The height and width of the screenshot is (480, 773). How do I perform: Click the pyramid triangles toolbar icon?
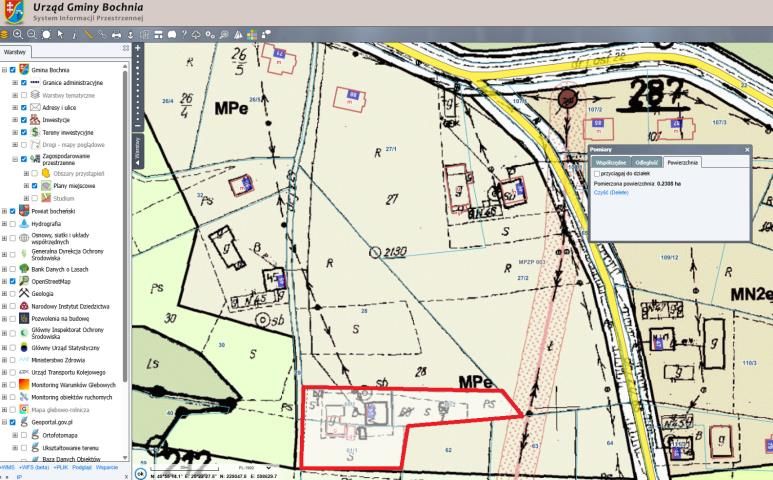tap(238, 34)
